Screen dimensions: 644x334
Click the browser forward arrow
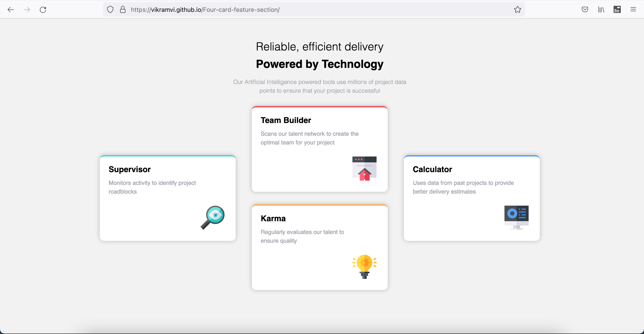coord(27,10)
